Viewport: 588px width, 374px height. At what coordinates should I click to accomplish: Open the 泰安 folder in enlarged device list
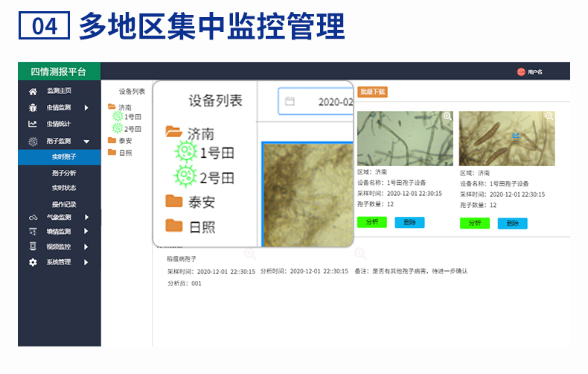click(201, 201)
